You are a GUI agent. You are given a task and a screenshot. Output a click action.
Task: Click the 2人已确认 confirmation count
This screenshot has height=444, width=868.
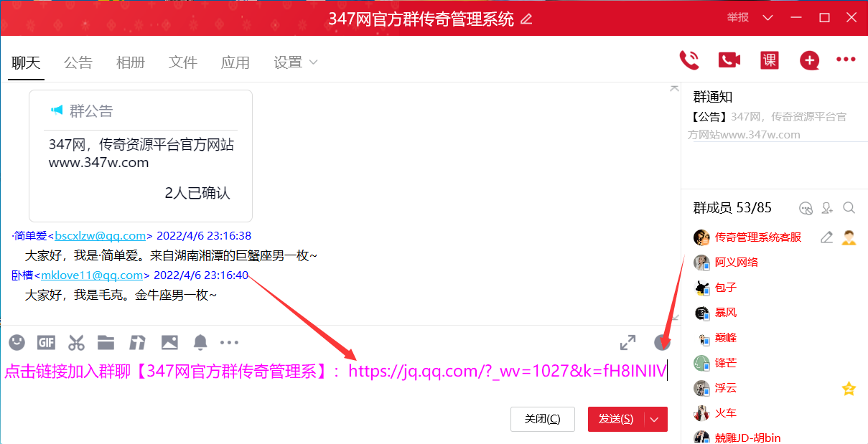tap(197, 193)
